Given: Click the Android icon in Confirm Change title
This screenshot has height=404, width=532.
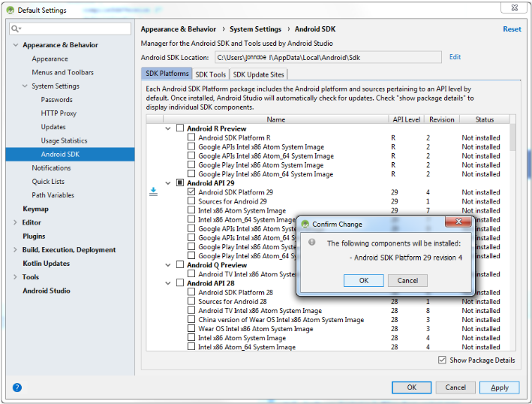Looking at the screenshot, I should point(305,224).
